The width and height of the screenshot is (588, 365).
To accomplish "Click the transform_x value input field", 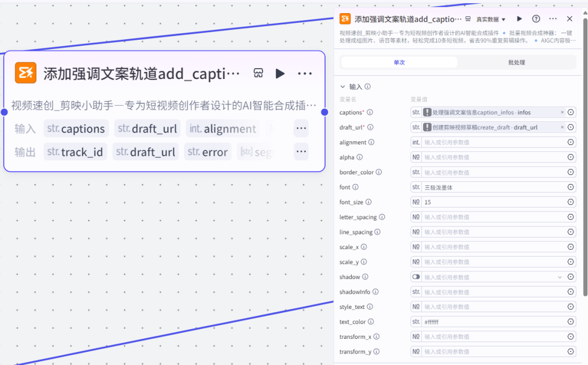I will coord(493,337).
